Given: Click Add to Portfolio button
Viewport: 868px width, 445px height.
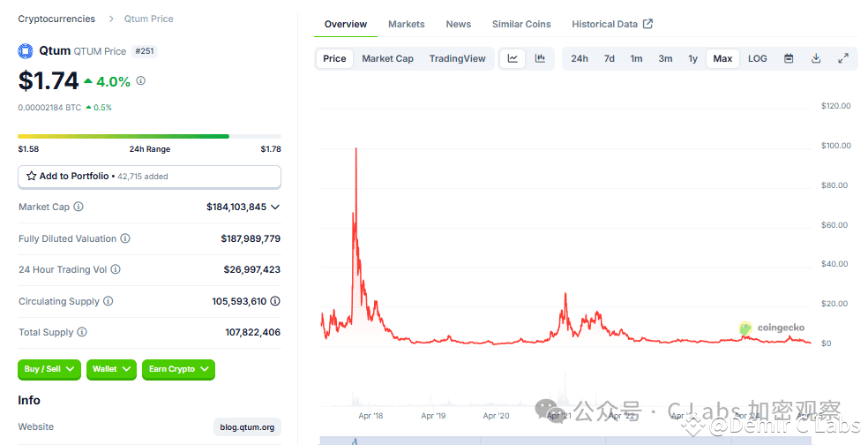Looking at the screenshot, I should click(149, 177).
